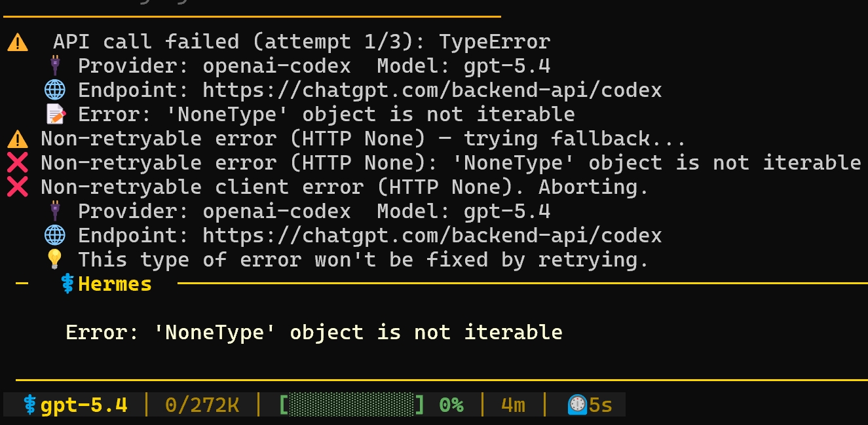Viewport: 868px width, 425px height.
Task: Click the red cross beside Aborting message
Action: (x=18, y=187)
